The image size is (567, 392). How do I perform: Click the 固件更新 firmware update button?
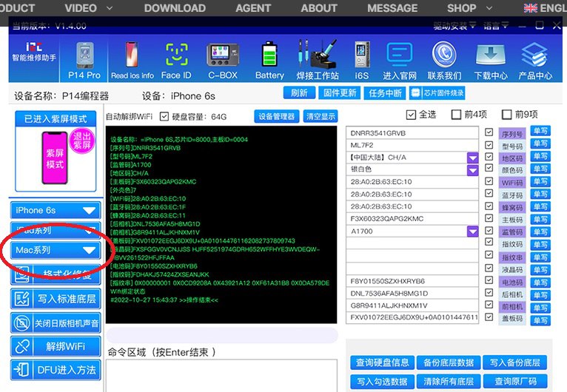(x=340, y=93)
